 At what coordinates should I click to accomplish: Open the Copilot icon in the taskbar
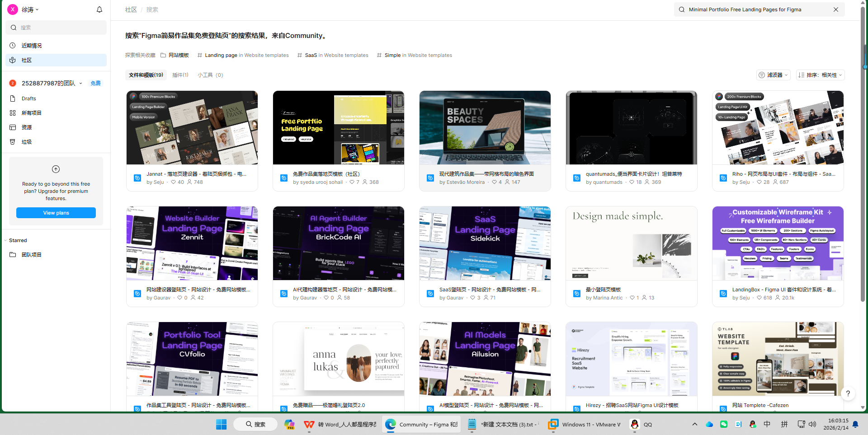click(289, 424)
